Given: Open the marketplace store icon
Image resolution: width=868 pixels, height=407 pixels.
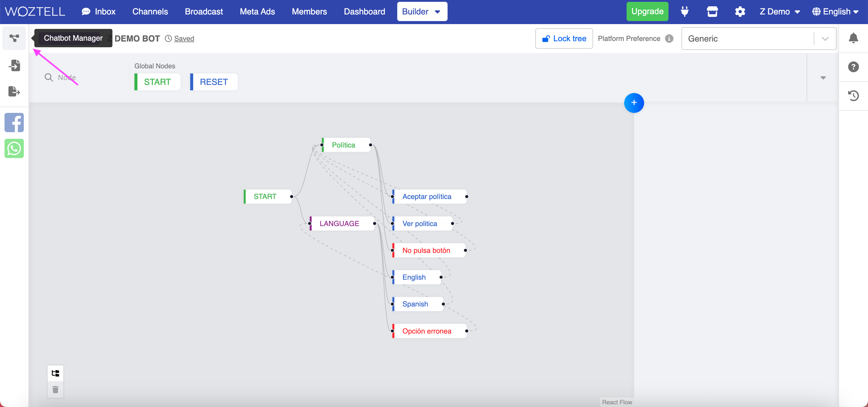Looking at the screenshot, I should coord(712,12).
